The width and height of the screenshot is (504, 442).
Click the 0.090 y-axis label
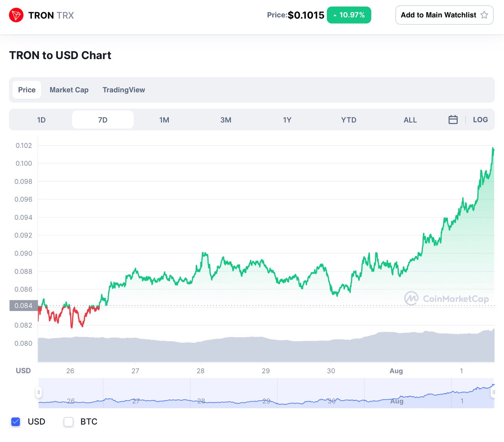[x=24, y=253]
